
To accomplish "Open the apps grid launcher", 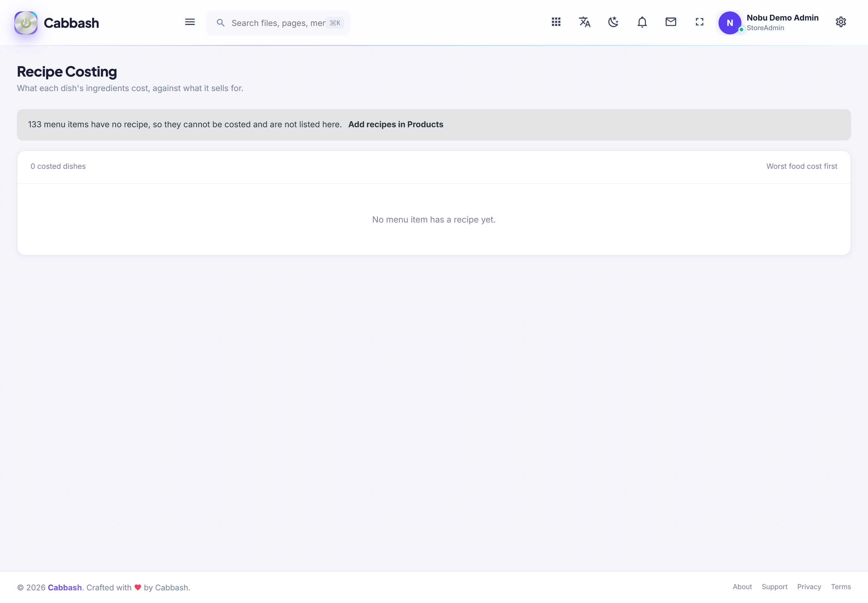I will coord(556,22).
